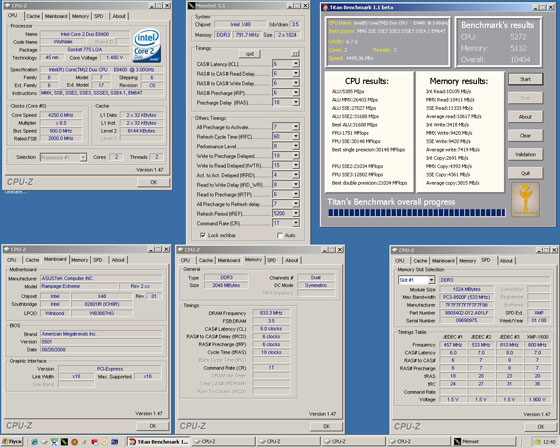The image size is (560, 448).
Task: Click the Part Number field in SPD window
Action: tap(467, 313)
